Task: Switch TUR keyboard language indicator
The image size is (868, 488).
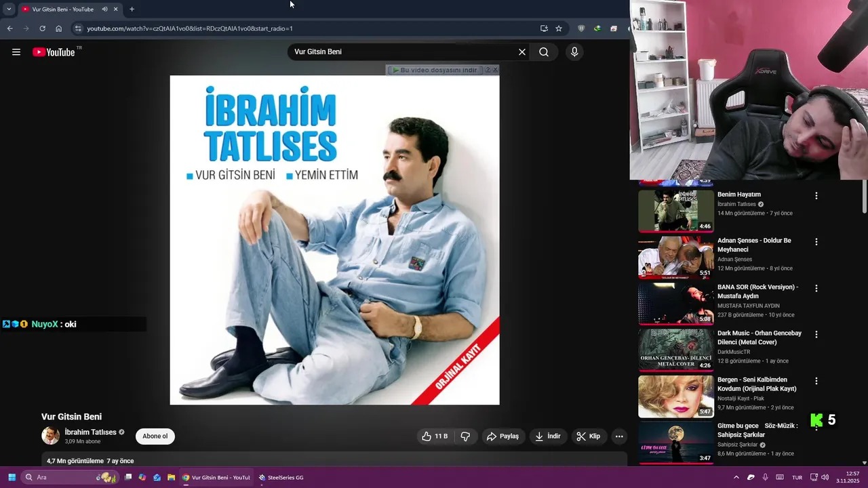Action: 797,477
